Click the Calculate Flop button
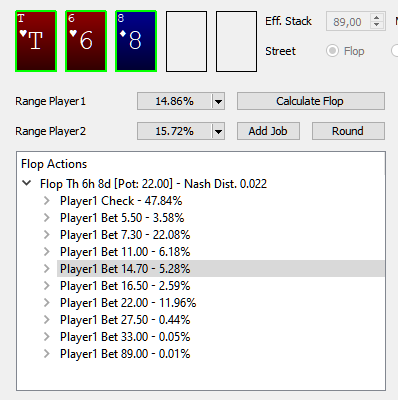The image size is (398, 400). (x=311, y=101)
